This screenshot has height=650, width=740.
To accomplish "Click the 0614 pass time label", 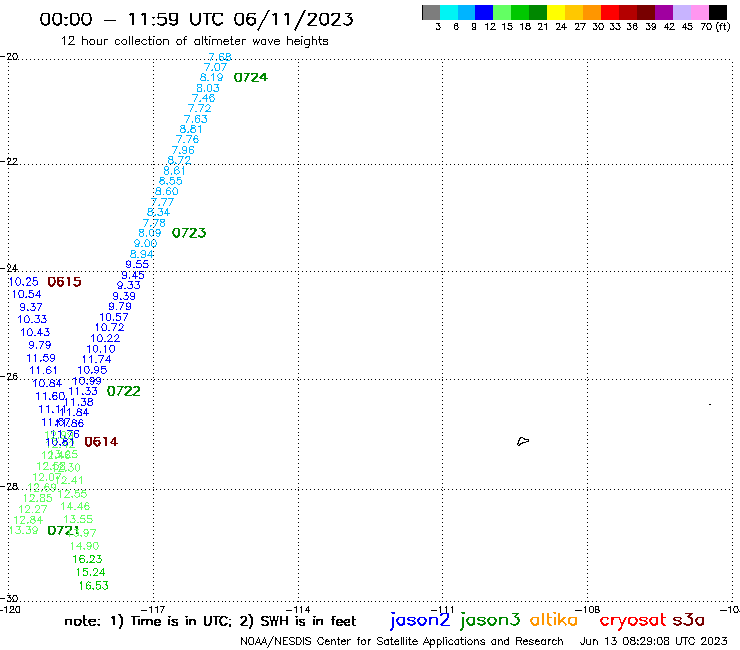I will (101, 441).
